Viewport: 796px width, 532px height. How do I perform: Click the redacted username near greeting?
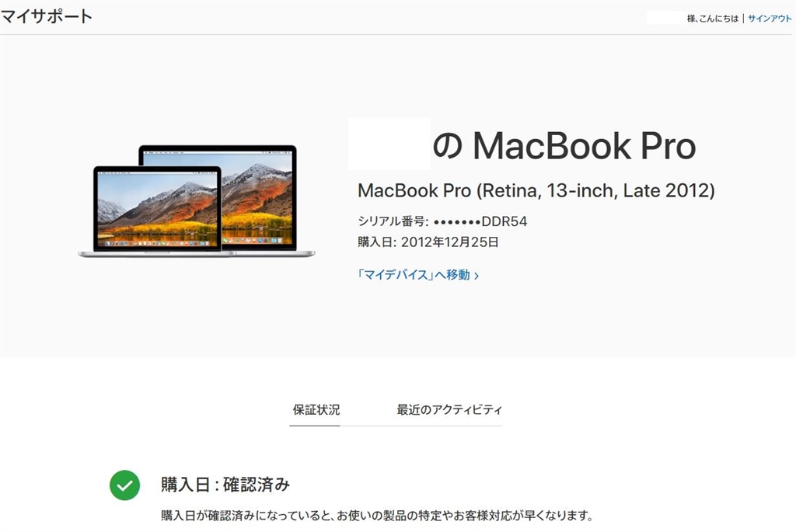coord(666,19)
